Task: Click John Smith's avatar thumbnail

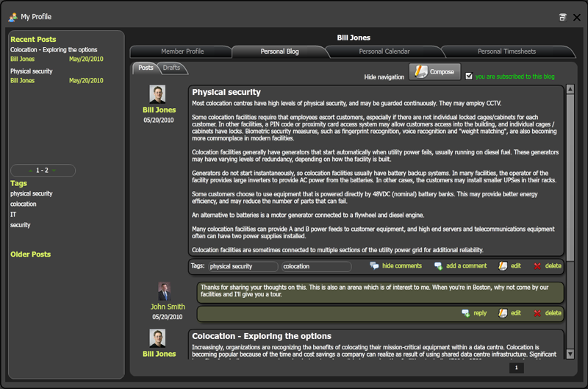Action: 165,291
